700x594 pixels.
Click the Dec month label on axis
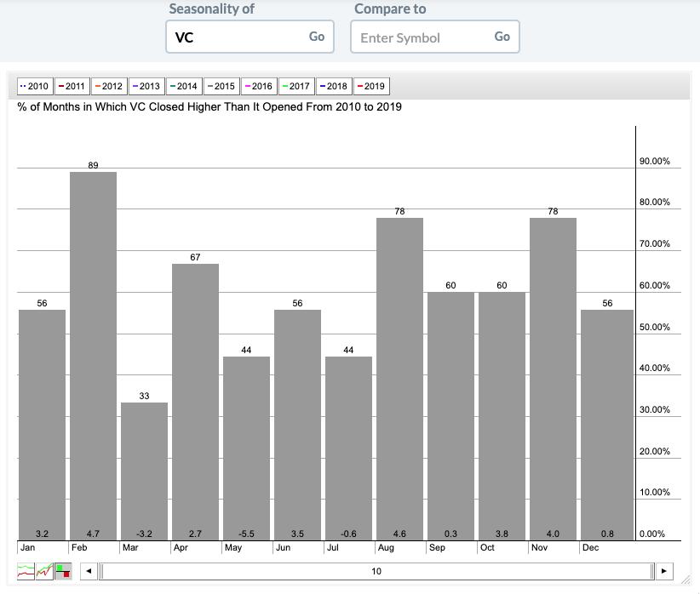(x=590, y=547)
